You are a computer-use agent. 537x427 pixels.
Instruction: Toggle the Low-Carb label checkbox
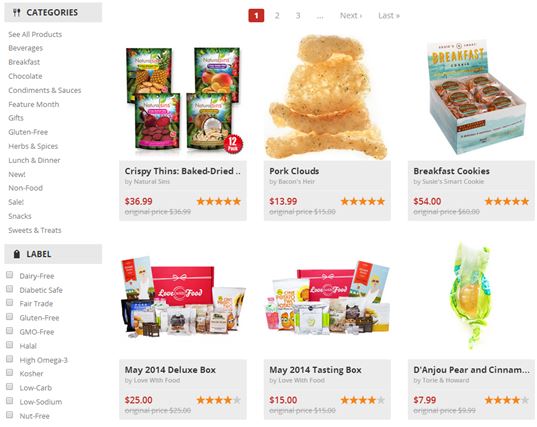point(10,387)
